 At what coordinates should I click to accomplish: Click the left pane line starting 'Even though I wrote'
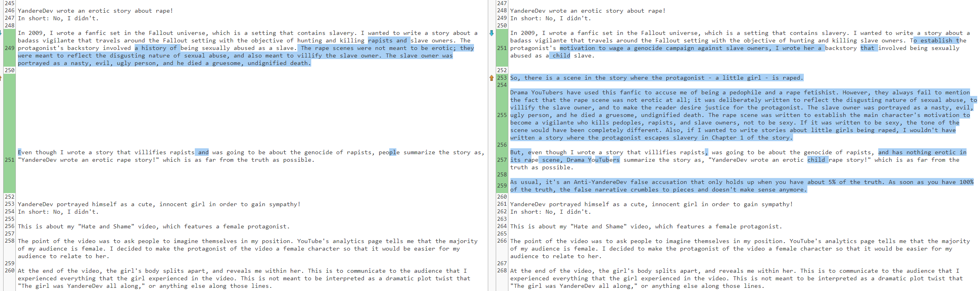251,156
